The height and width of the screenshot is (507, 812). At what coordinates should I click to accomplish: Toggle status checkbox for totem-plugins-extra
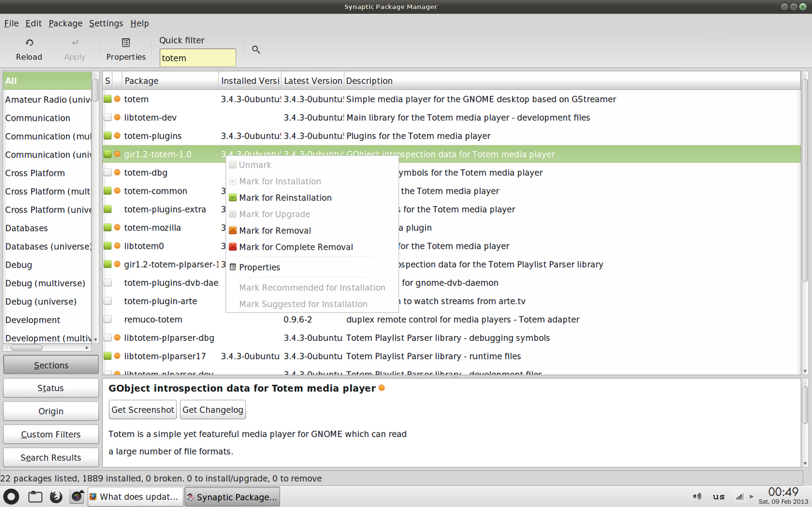[x=108, y=209]
